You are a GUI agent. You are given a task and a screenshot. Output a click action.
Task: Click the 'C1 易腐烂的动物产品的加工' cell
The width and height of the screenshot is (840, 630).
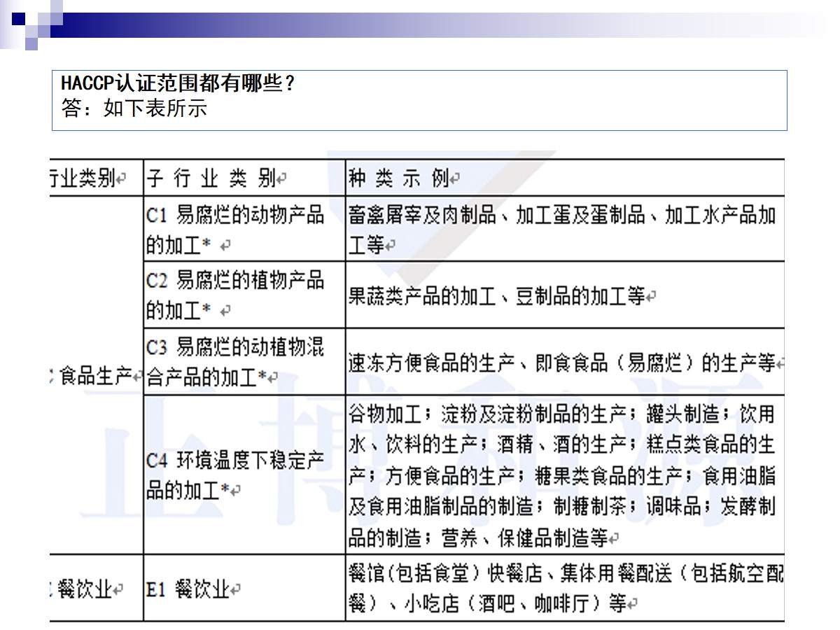[x=235, y=230]
